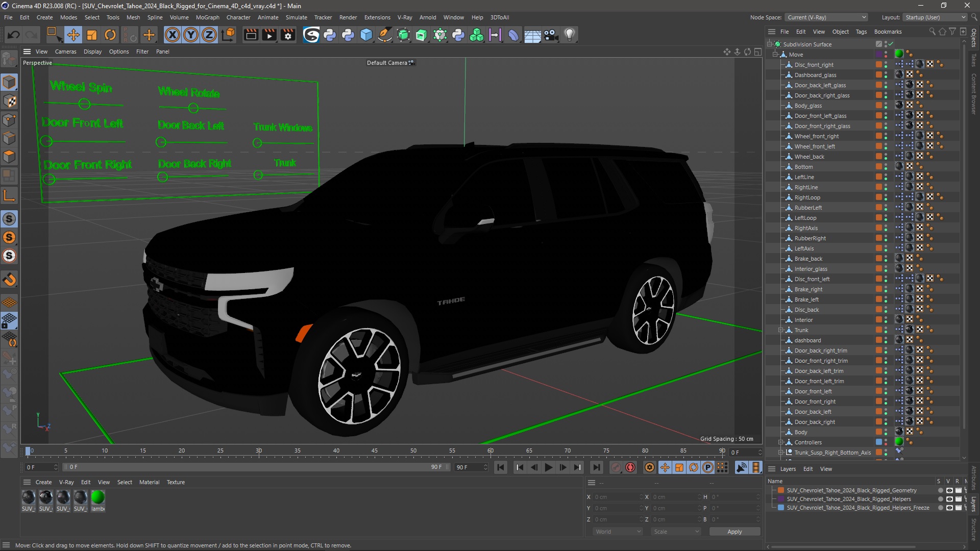
Task: Click the Wheel Rotate slider handle
Action: (193, 108)
